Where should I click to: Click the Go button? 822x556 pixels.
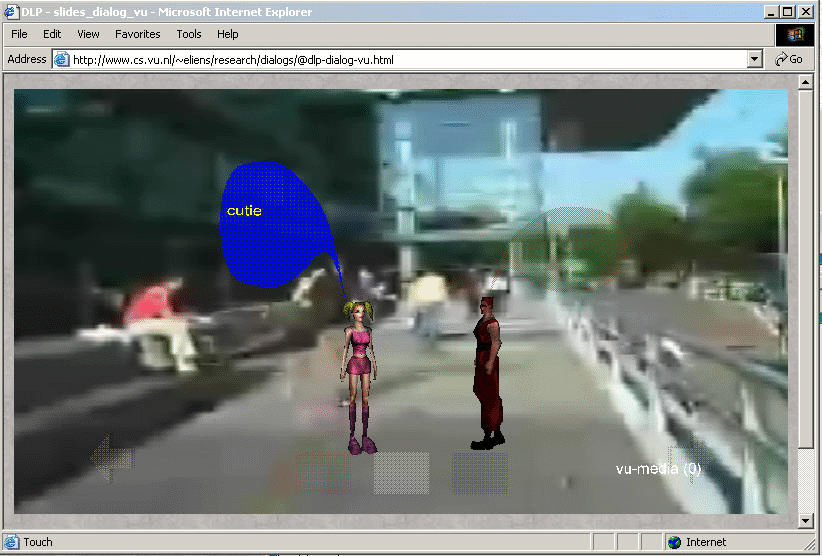789,59
